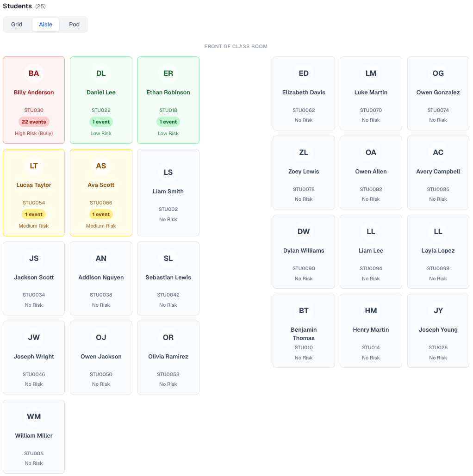Click Ava Scott's AS avatar icon
This screenshot has width=473, height=476.
101,166
